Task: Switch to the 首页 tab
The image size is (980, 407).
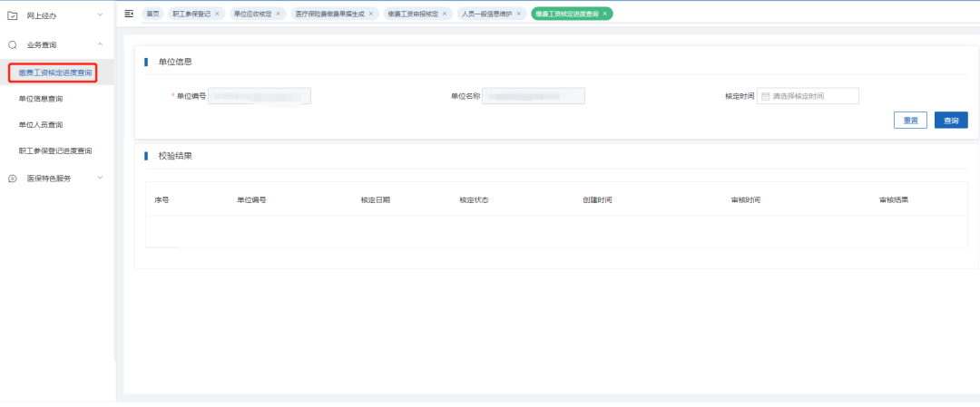Action: pos(152,14)
